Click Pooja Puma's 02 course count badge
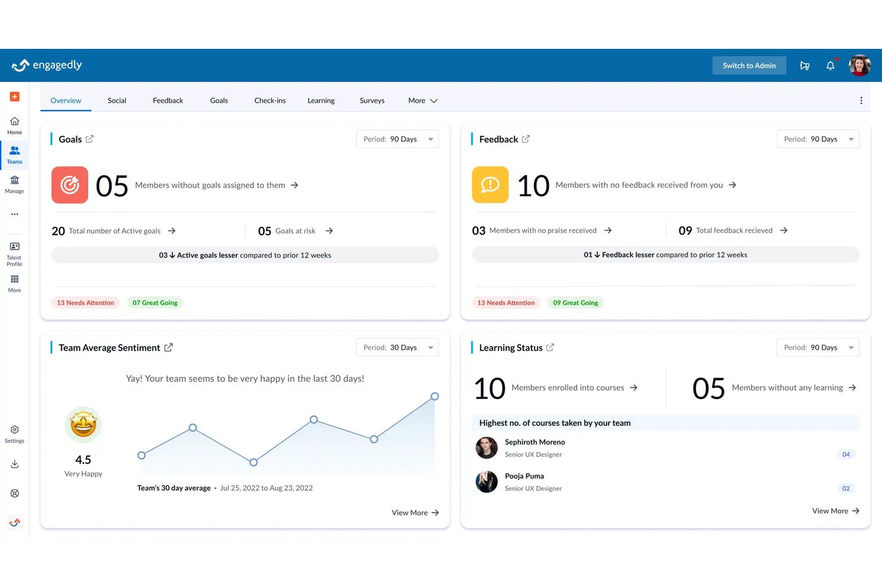The width and height of the screenshot is (882, 588). pos(846,488)
